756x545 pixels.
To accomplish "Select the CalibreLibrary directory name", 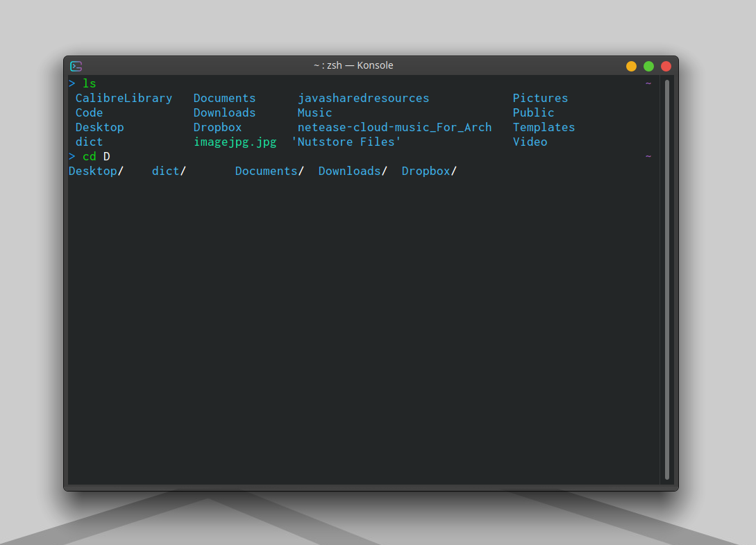I will pos(124,98).
